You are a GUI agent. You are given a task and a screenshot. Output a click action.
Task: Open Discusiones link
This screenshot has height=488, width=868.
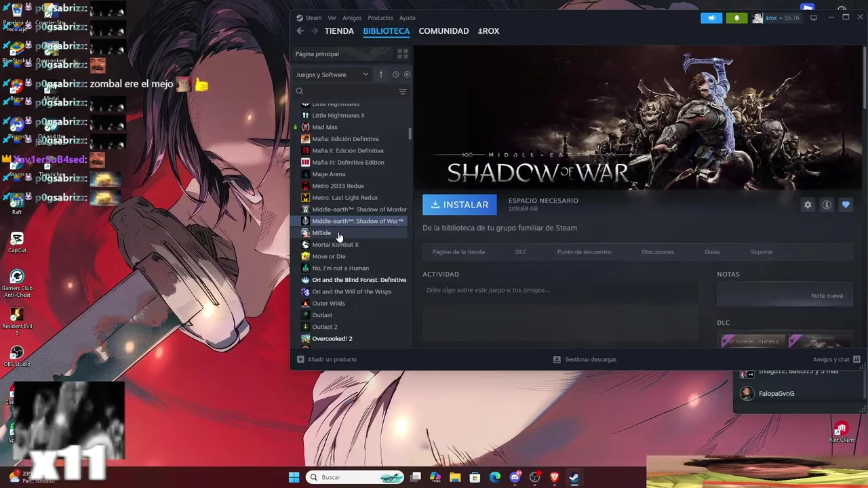click(658, 252)
